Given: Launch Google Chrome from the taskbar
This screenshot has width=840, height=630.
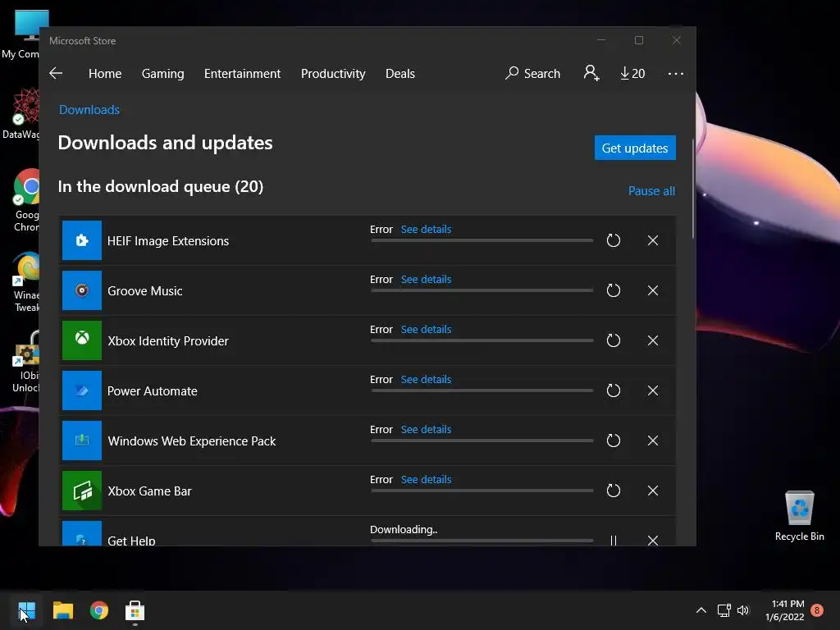Looking at the screenshot, I should [x=99, y=610].
